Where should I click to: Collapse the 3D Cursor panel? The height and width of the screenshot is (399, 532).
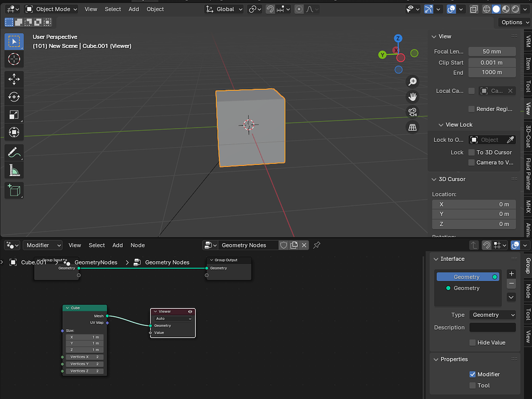(434, 179)
